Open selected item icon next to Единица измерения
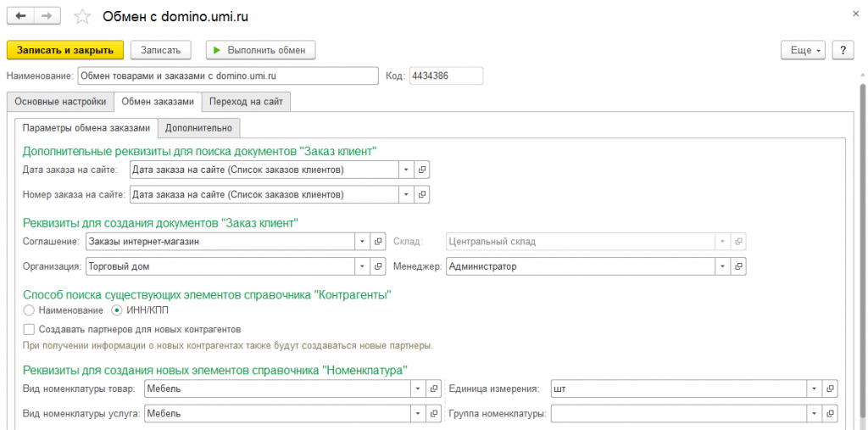Screen dimensions: 868x430 pyautogui.click(x=829, y=388)
